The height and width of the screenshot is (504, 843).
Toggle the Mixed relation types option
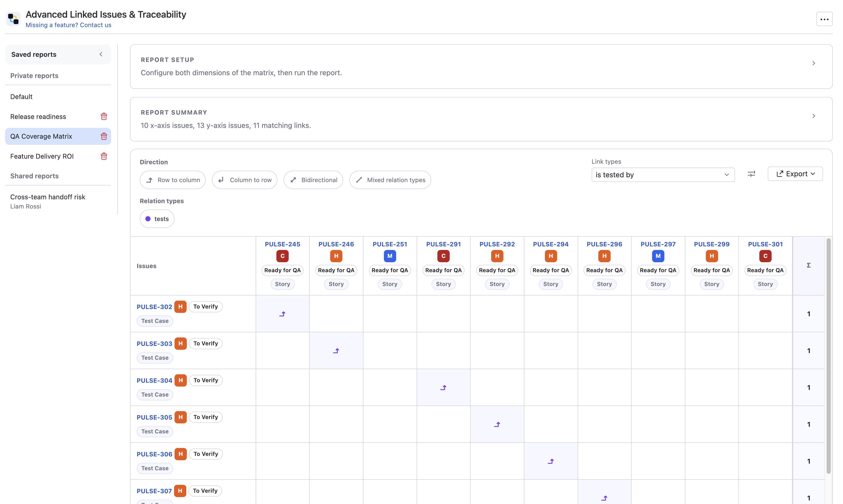pos(390,180)
